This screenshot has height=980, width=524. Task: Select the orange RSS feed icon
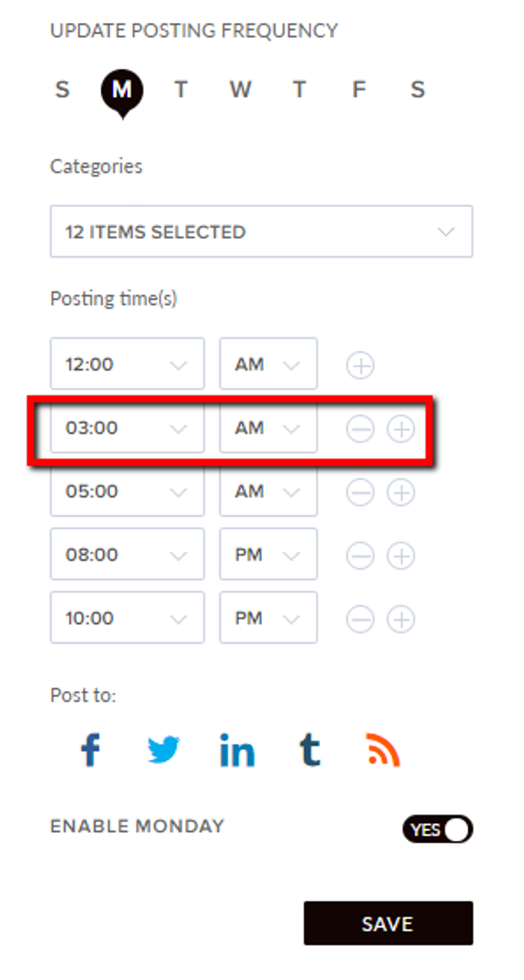pos(382,750)
